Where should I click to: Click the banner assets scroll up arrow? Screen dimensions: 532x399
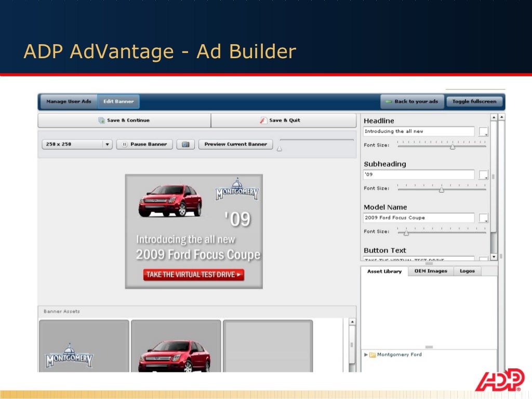pos(352,322)
